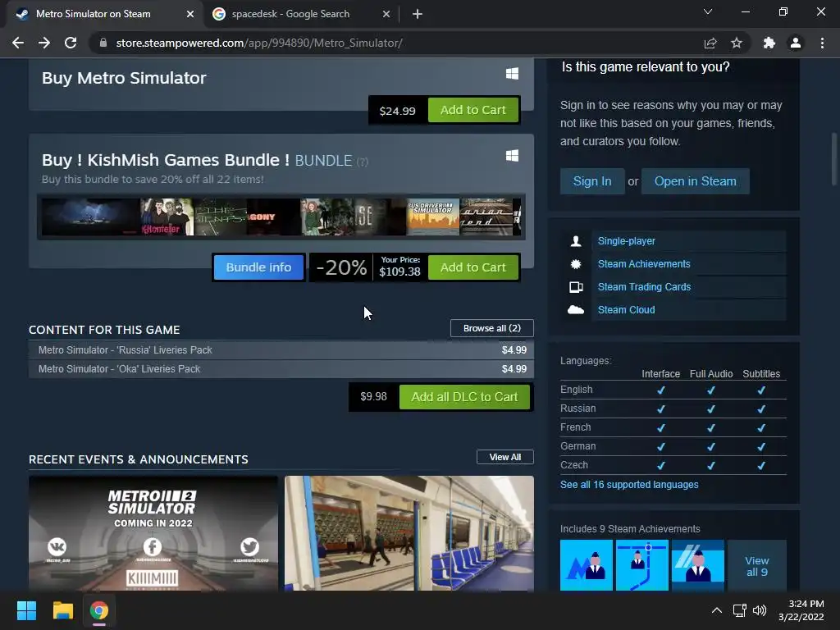Image resolution: width=840 pixels, height=630 pixels.
Task: Open this game in Steam client
Action: pos(695,181)
